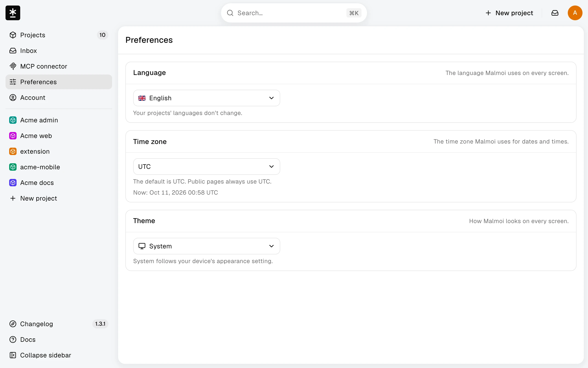Open the Changelog link
This screenshot has height=368, width=588.
[x=59, y=324]
